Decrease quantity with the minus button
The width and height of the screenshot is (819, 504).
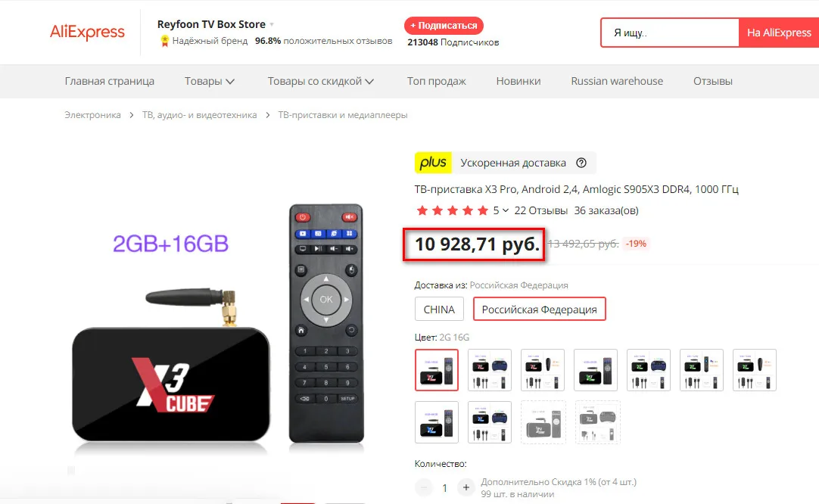pyautogui.click(x=424, y=487)
